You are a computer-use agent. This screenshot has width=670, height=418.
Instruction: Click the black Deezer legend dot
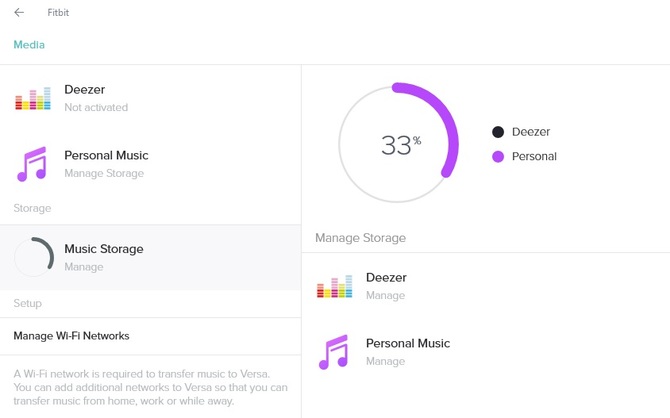coord(498,132)
